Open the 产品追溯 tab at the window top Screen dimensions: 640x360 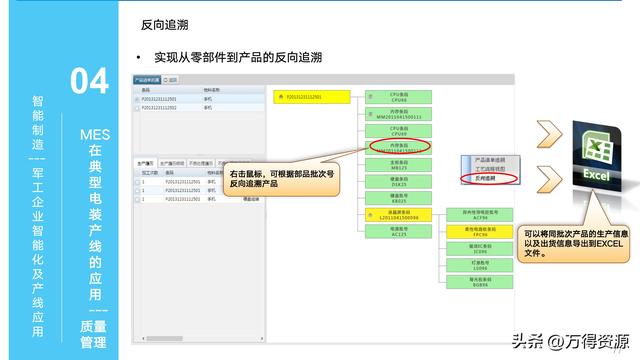click(147, 80)
